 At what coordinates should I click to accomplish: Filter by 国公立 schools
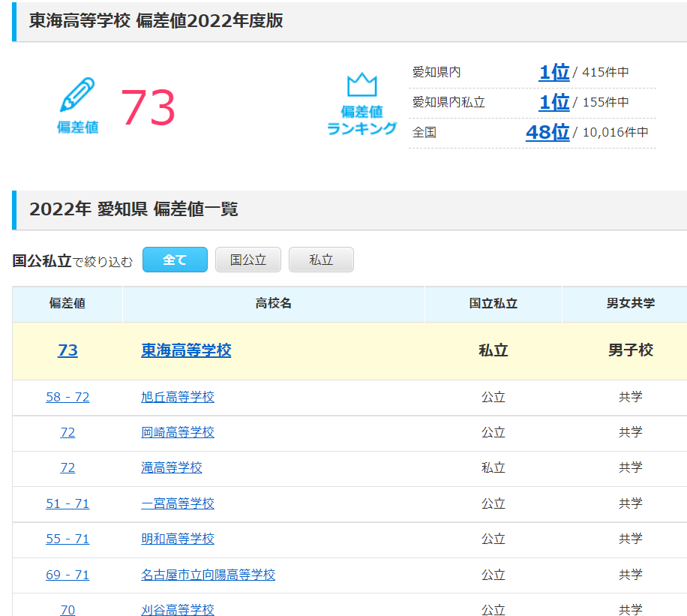248,260
